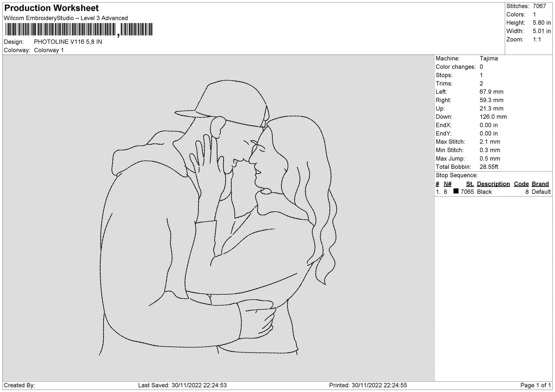
Task: Click the 'Created By:' footer label
Action: [x=19, y=385]
